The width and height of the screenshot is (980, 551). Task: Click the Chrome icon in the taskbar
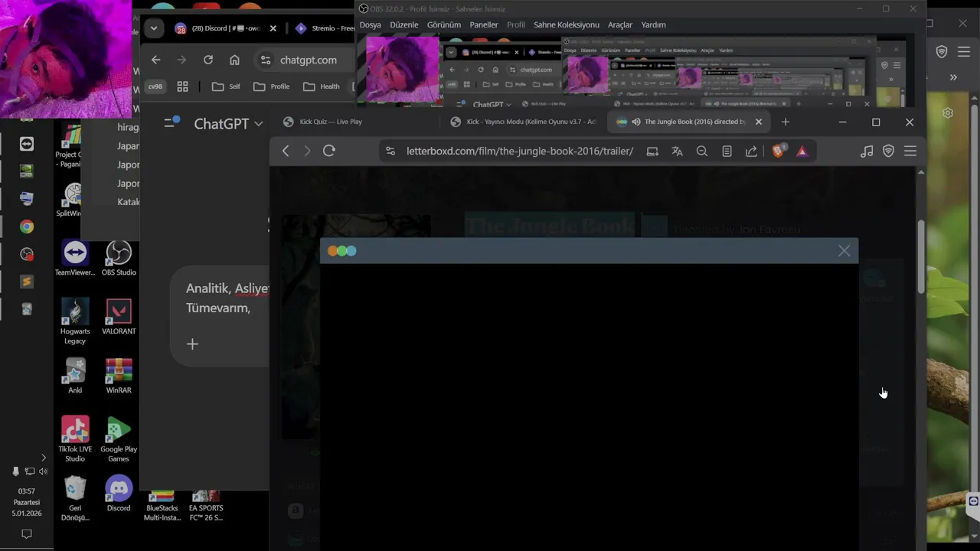point(27,227)
